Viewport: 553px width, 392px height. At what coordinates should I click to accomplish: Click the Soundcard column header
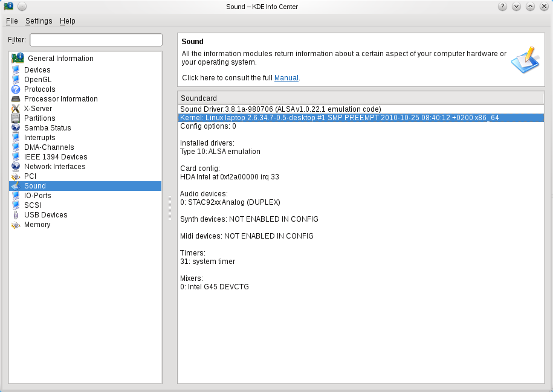pos(360,98)
